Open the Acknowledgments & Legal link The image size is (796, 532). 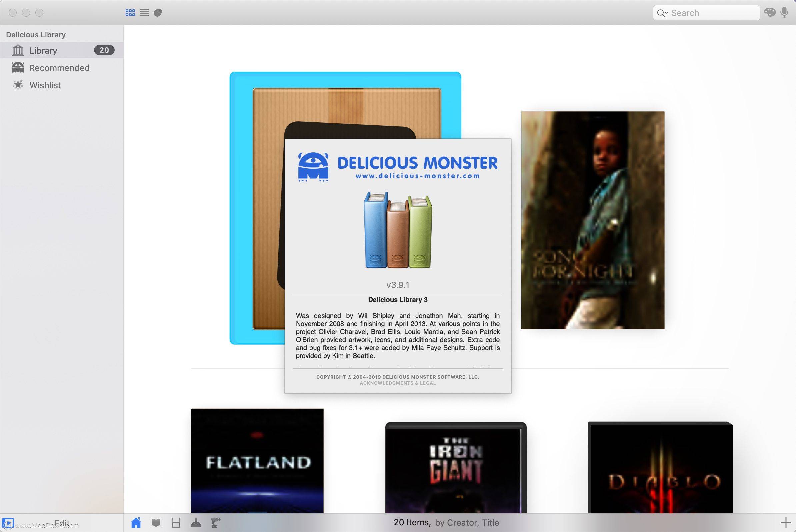point(398,383)
